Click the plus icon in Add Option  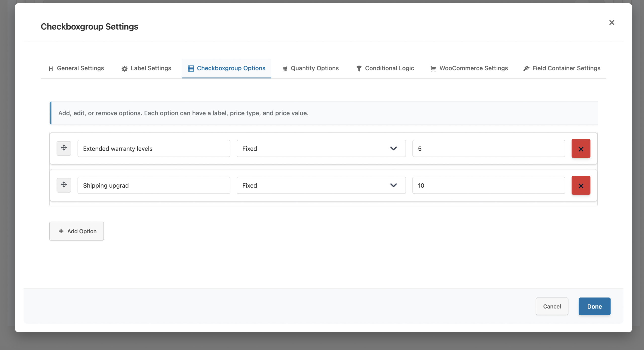(x=61, y=231)
